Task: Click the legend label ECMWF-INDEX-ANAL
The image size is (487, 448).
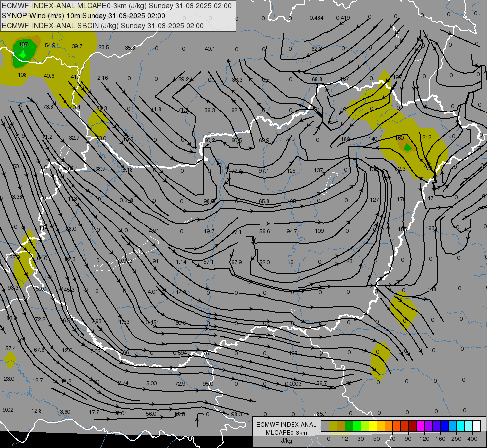Action: pyautogui.click(x=286, y=425)
